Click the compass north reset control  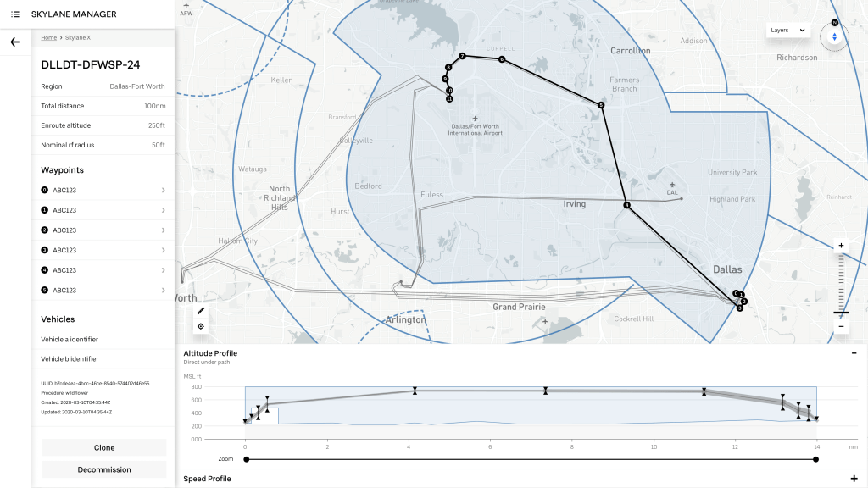point(834,36)
